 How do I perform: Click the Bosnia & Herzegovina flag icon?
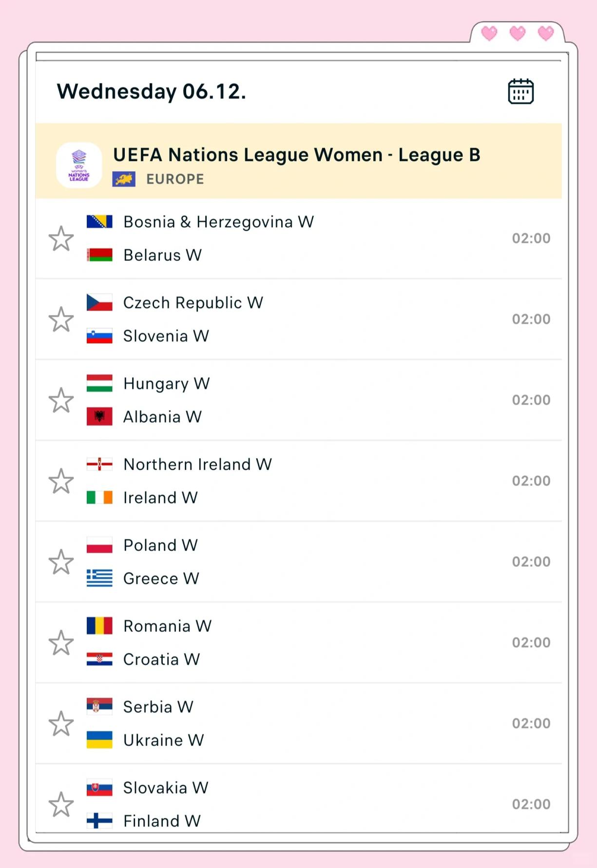tap(99, 222)
